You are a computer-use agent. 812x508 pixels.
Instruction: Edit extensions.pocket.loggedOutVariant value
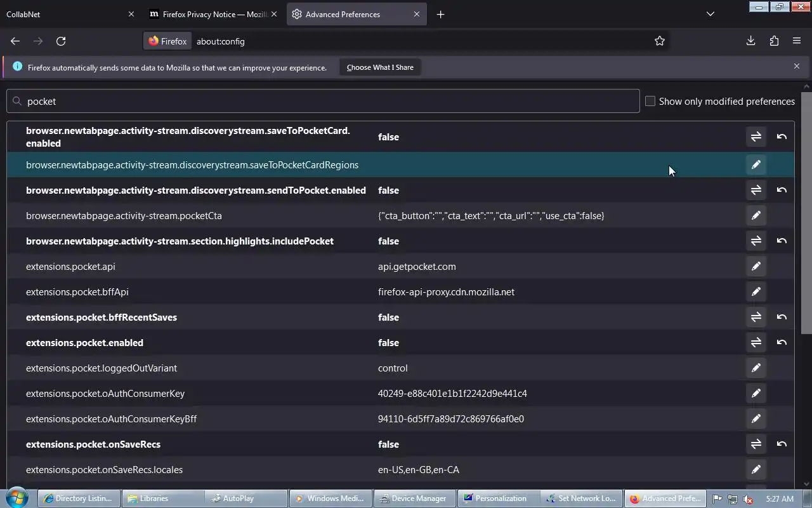[756, 368]
